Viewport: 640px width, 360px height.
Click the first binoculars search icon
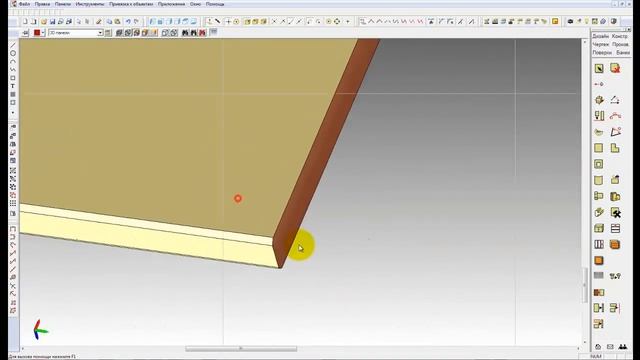click(185, 33)
